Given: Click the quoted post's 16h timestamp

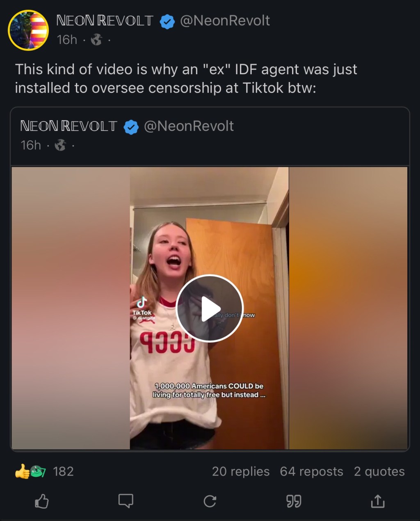Looking at the screenshot, I should [x=31, y=145].
